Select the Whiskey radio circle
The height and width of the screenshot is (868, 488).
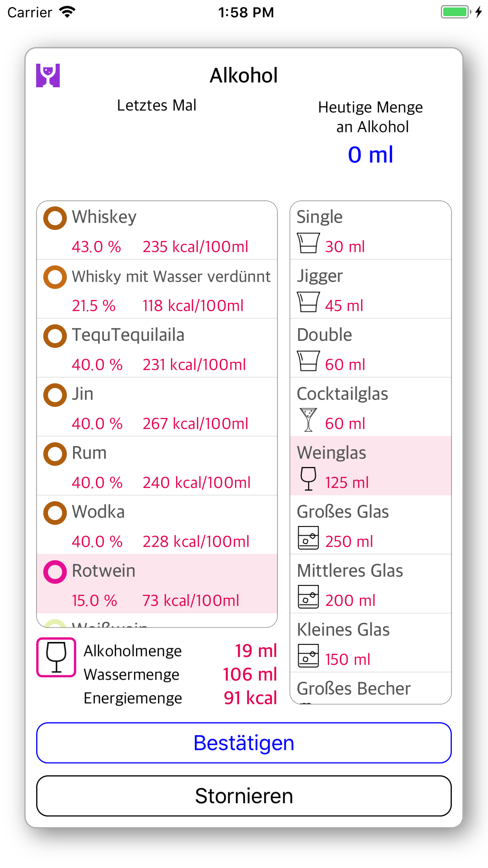pyautogui.click(x=55, y=218)
